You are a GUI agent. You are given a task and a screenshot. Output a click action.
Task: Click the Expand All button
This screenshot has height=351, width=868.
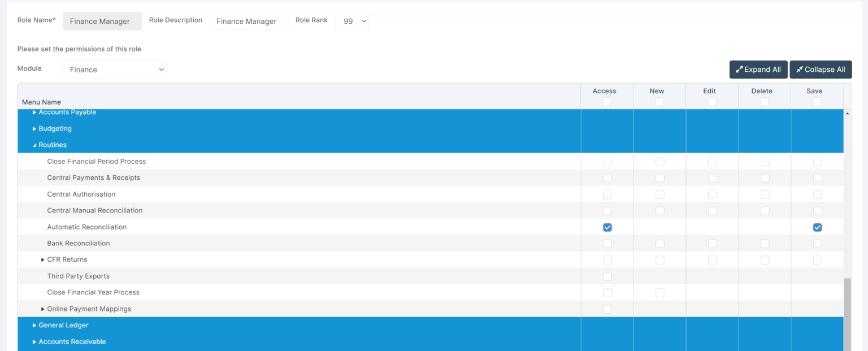click(x=758, y=70)
